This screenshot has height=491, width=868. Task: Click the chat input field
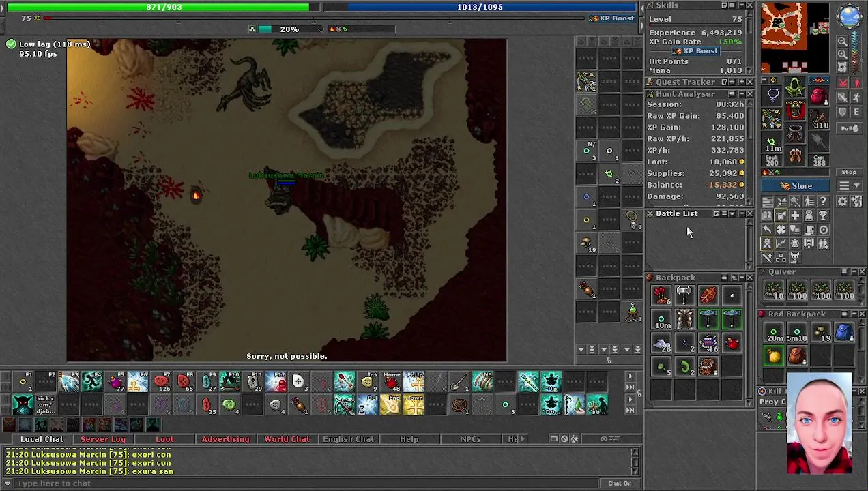click(307, 483)
